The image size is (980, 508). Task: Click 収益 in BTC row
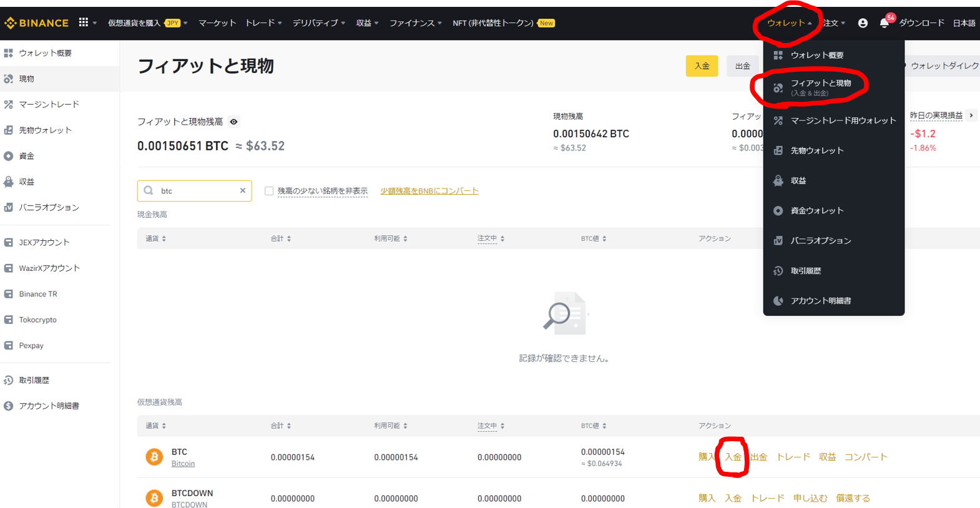click(828, 457)
